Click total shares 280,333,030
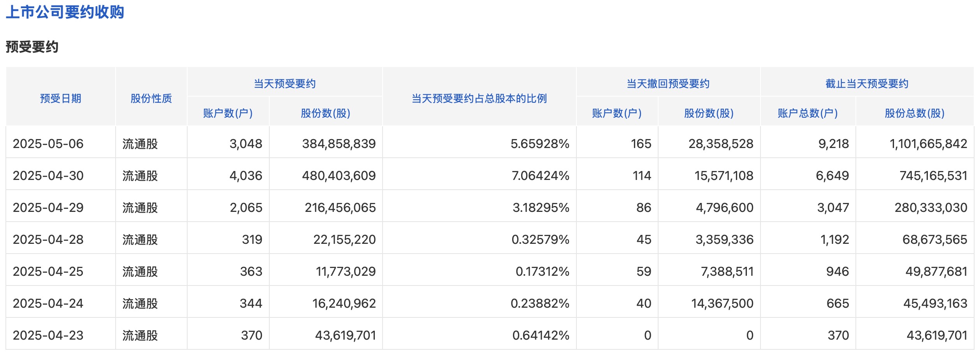Screen dimensions: 980x356 (x=931, y=208)
